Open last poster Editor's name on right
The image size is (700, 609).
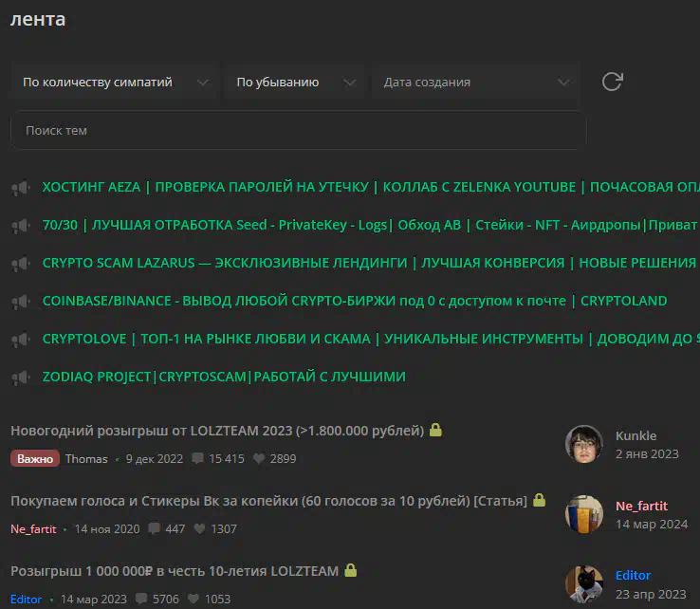633,576
